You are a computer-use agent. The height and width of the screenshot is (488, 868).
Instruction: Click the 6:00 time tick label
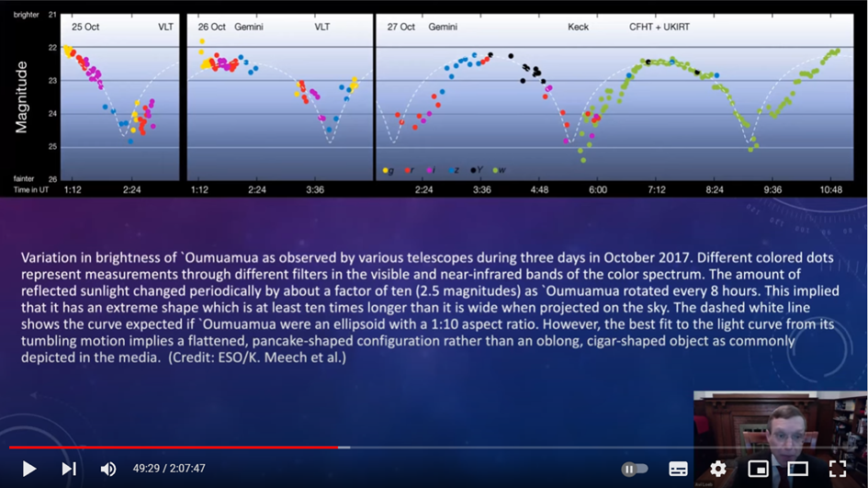[x=598, y=189]
